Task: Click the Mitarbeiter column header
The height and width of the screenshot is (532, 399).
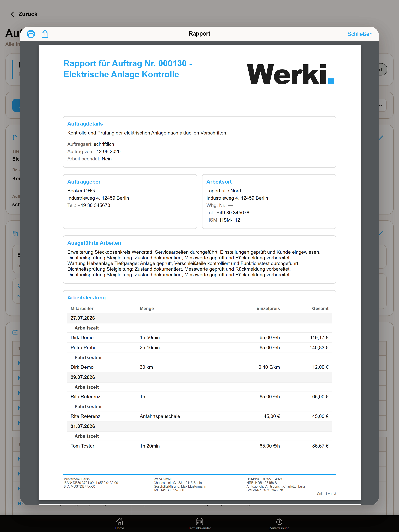Action: point(82,308)
